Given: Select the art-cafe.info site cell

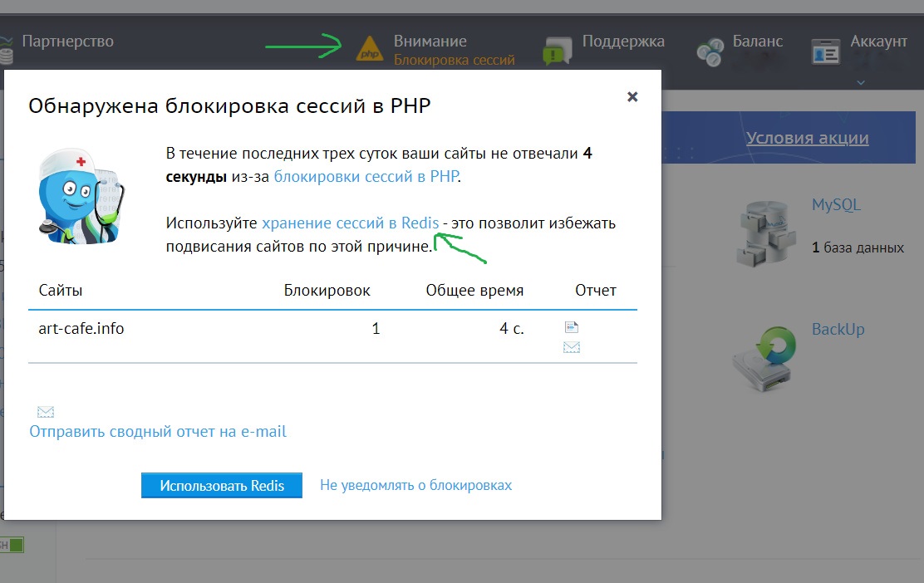Looking at the screenshot, I should (x=81, y=328).
